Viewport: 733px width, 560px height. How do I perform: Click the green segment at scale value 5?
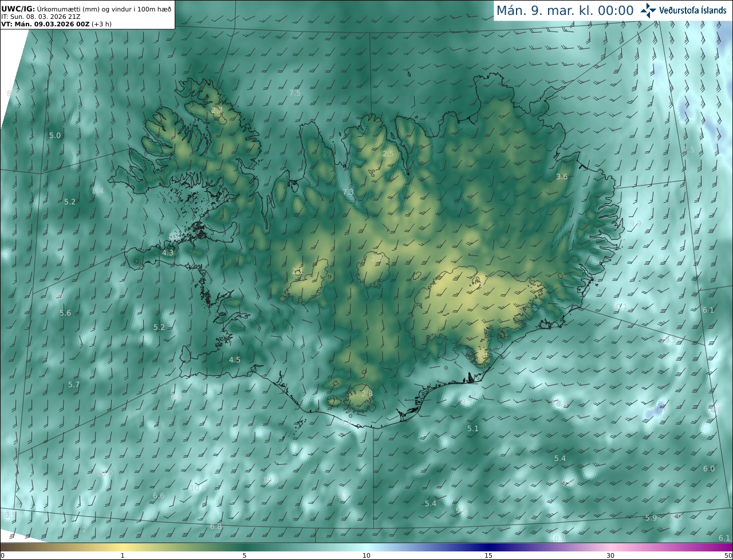245,547
